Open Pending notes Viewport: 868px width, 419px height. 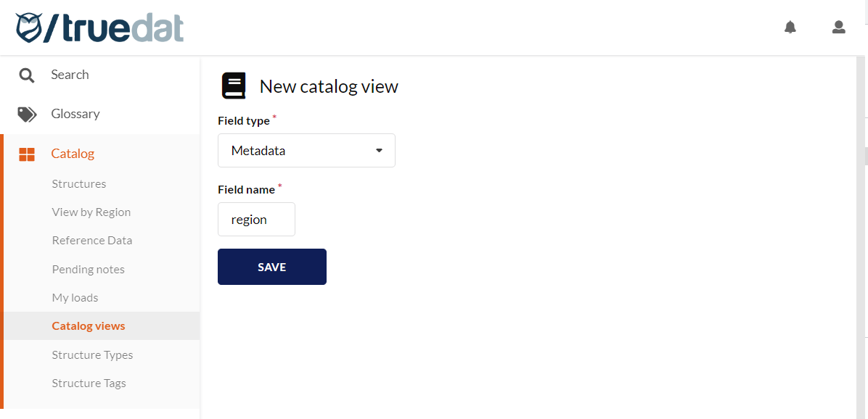coord(88,269)
